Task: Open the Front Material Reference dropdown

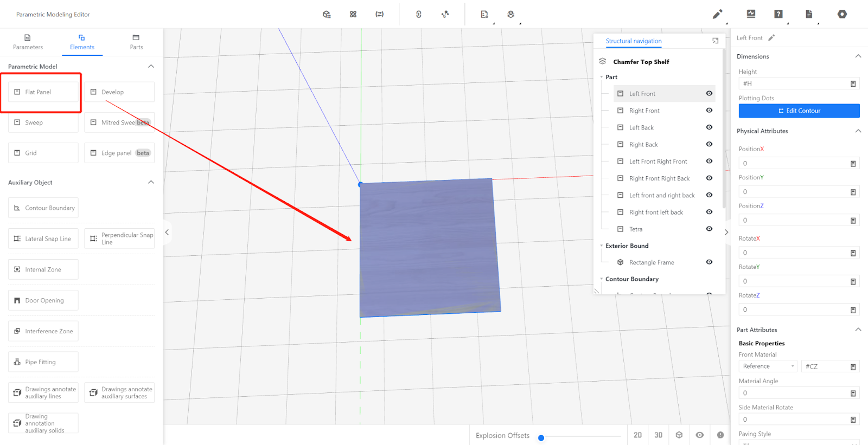Action: coord(768,366)
